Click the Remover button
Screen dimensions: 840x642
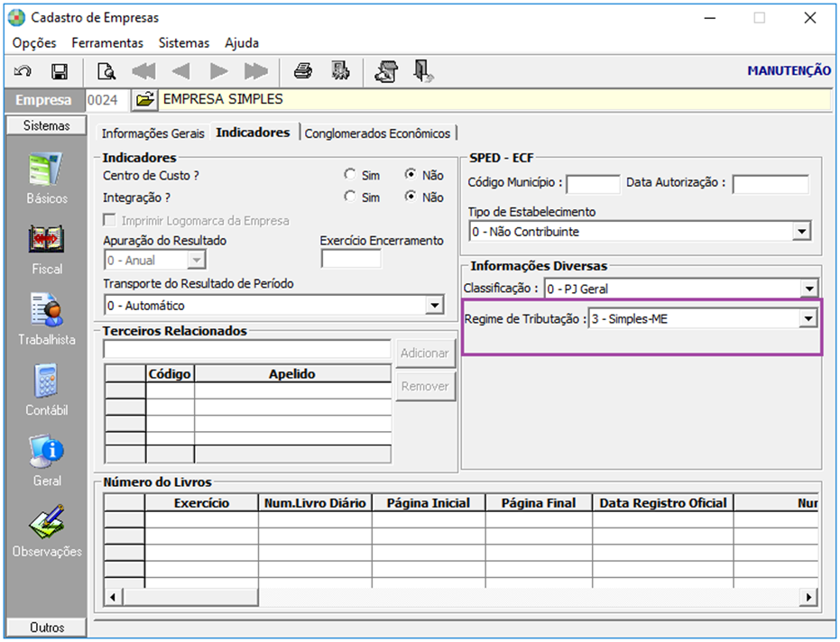click(x=425, y=386)
